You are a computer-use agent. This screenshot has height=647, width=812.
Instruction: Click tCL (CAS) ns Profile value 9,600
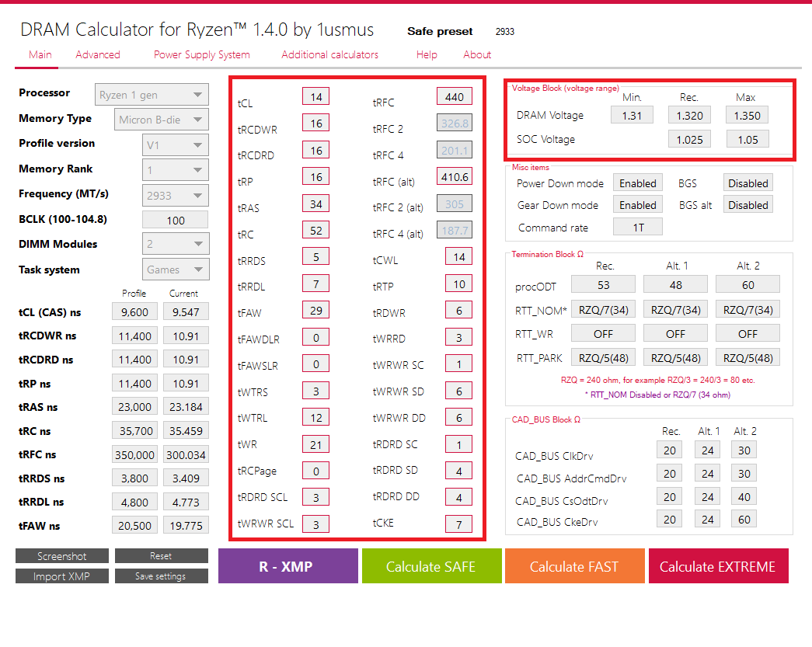(134, 311)
